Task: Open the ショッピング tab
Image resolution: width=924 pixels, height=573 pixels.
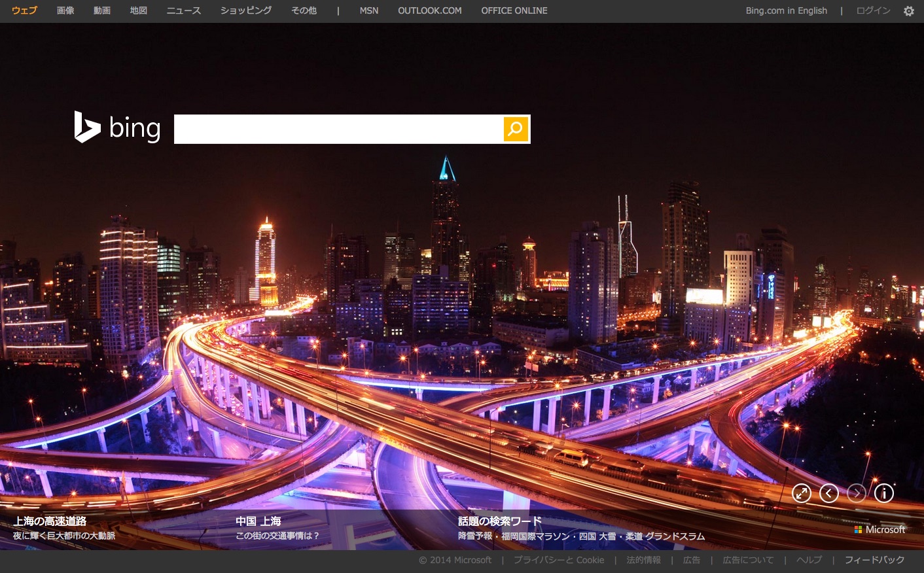Action: coord(246,11)
